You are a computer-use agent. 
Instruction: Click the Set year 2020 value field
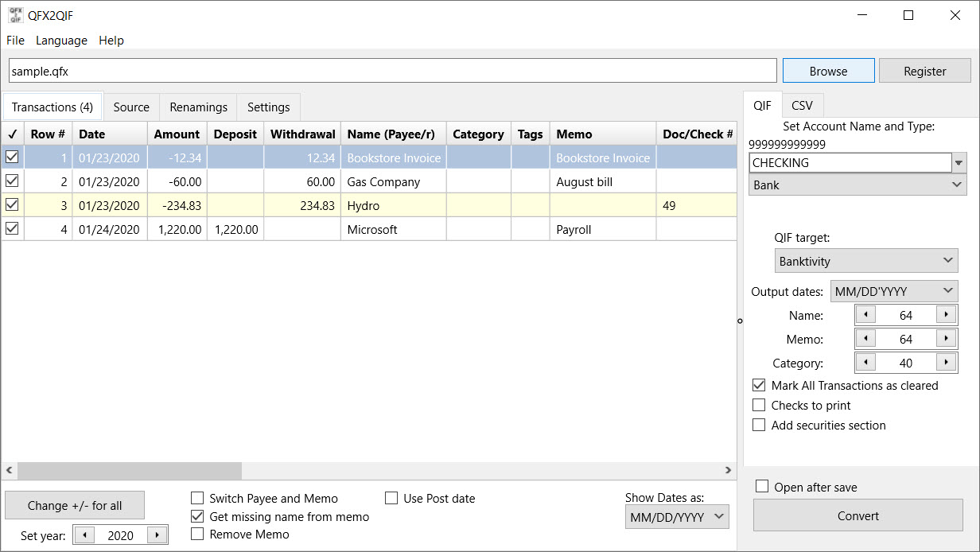121,535
